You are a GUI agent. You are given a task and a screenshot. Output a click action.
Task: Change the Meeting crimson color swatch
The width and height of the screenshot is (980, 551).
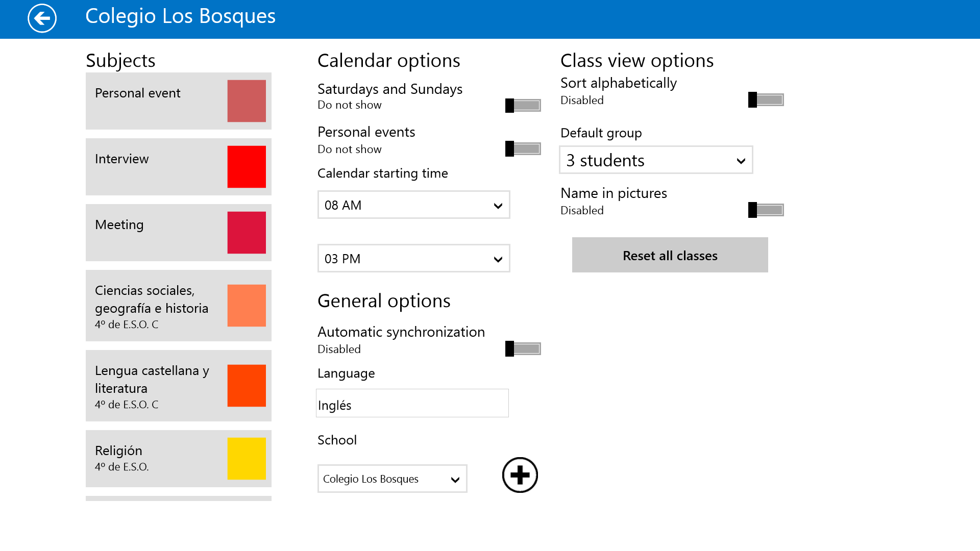[x=247, y=233]
